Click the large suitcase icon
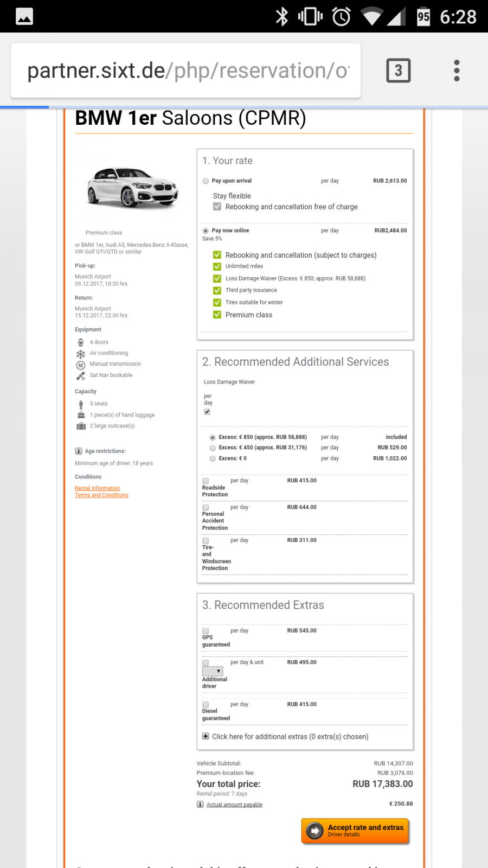488x868 pixels. (x=81, y=426)
